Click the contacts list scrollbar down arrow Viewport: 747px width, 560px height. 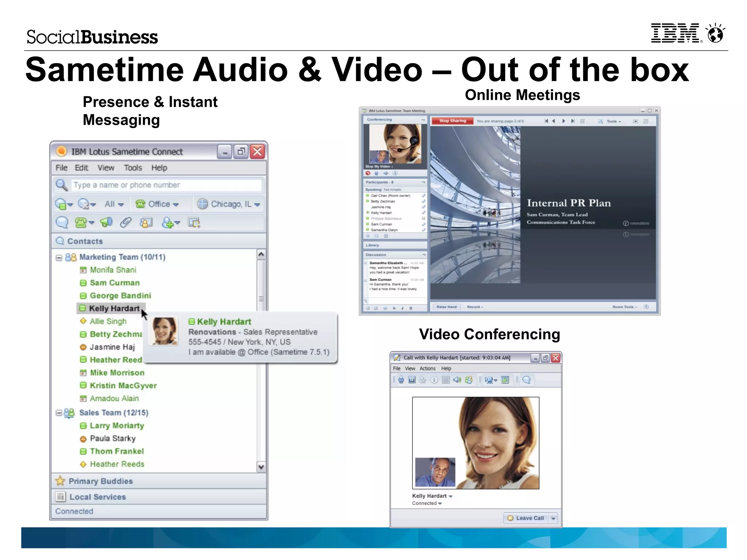point(261,467)
